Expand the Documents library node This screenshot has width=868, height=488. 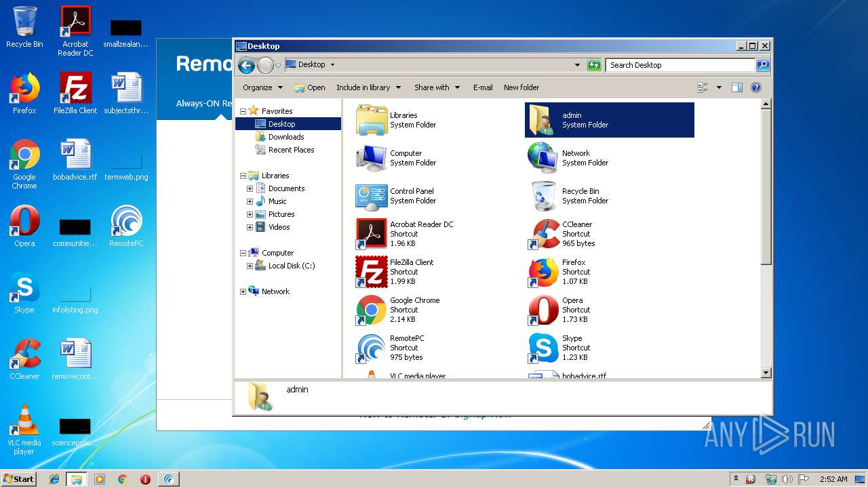pos(250,188)
